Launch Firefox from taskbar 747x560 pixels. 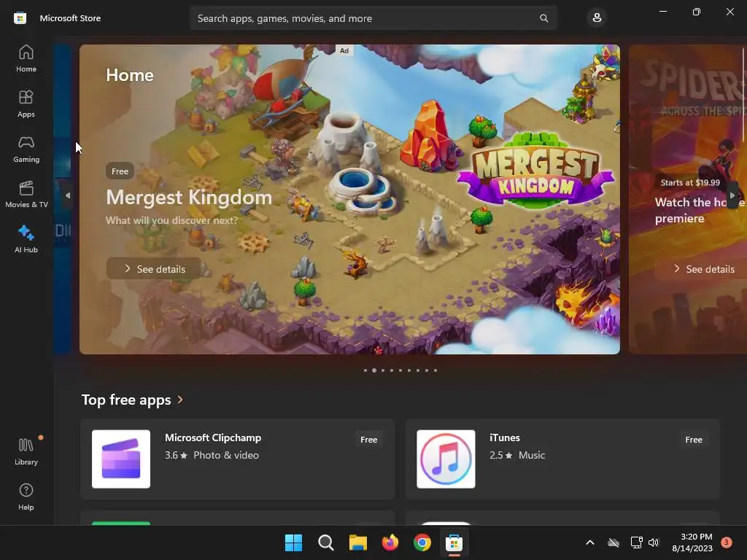pyautogui.click(x=390, y=542)
